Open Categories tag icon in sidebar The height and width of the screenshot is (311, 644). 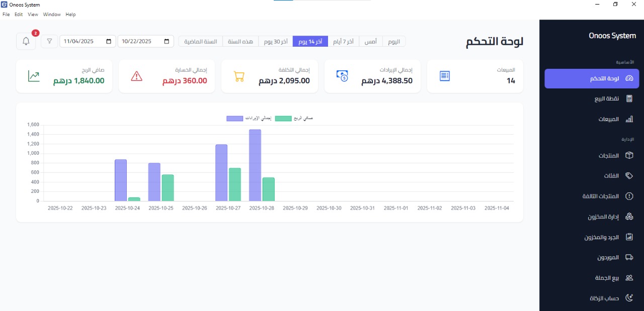point(629,176)
